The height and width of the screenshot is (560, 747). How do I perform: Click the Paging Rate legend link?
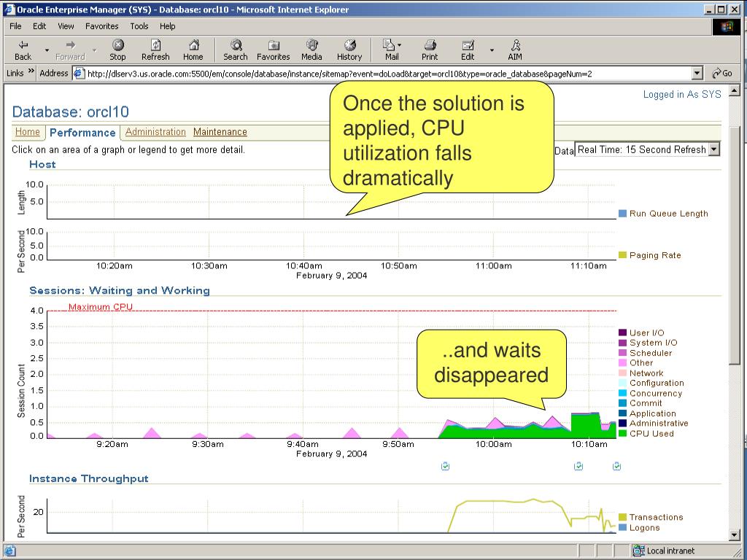(x=655, y=255)
